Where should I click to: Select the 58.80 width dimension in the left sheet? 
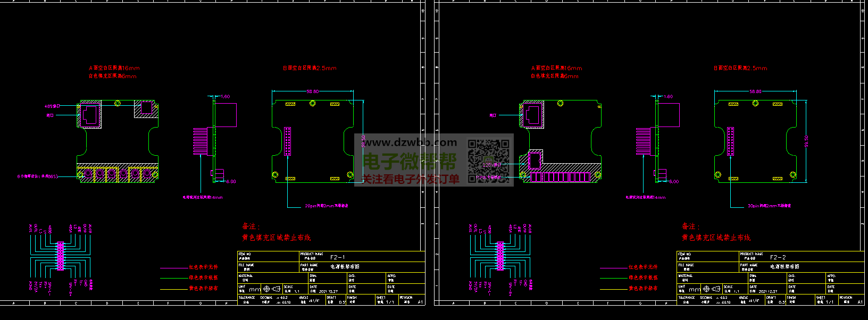[313, 91]
